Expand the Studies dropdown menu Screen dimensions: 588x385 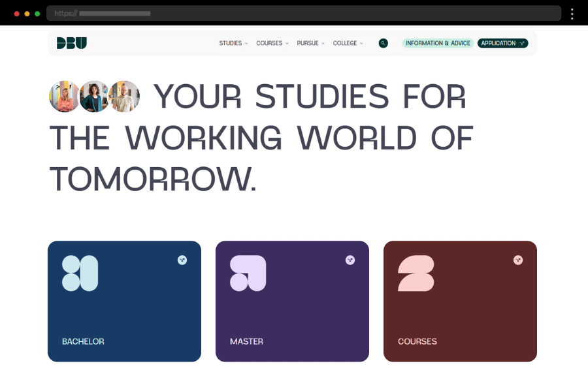click(233, 44)
